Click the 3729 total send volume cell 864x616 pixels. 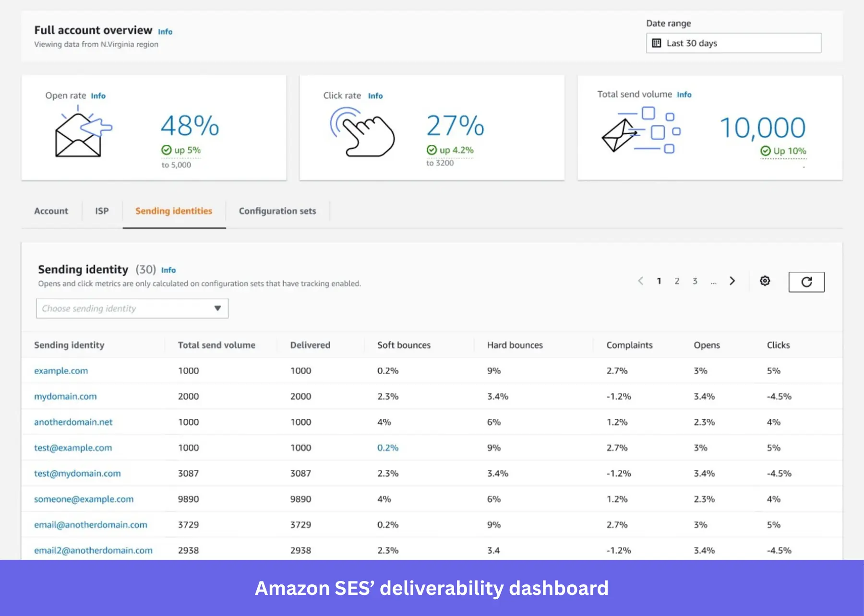pyautogui.click(x=188, y=525)
